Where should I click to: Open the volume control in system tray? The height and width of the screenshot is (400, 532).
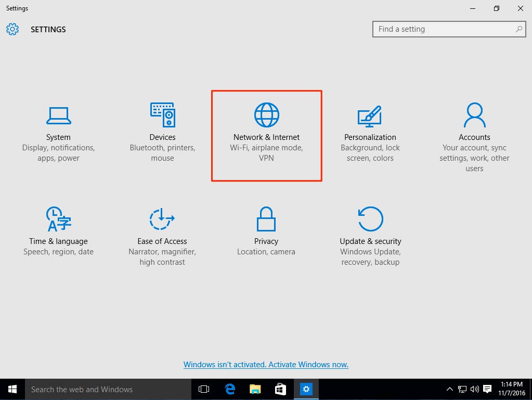point(474,389)
